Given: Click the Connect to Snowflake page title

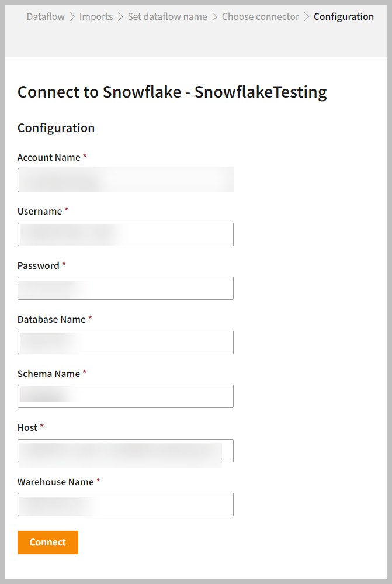Looking at the screenshot, I should click(172, 92).
